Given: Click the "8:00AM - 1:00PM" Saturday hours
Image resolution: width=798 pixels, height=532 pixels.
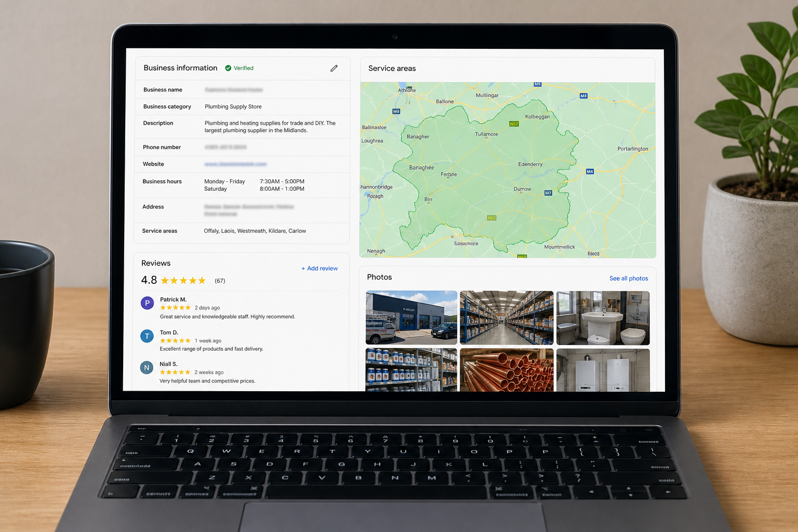Looking at the screenshot, I should 282,189.
